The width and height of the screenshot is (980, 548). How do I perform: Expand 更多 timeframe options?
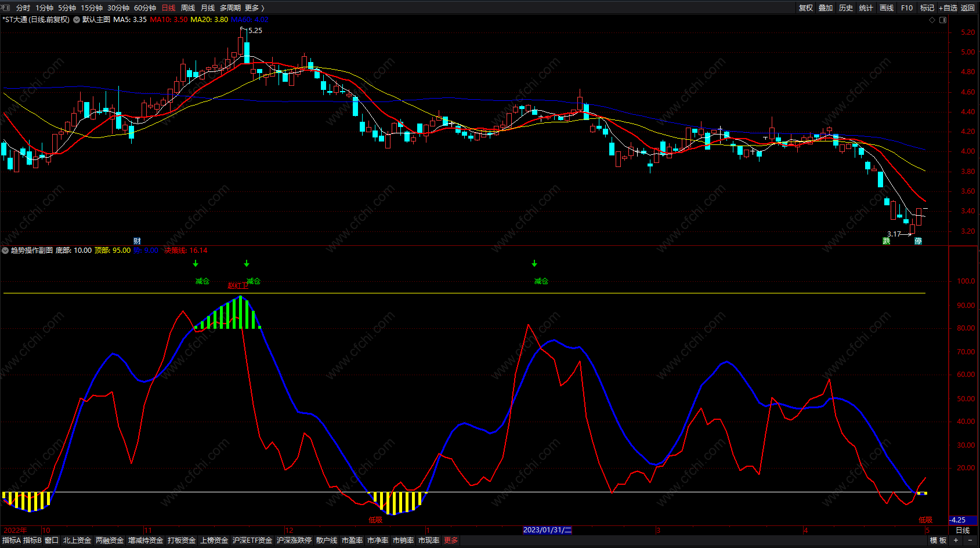(254, 8)
